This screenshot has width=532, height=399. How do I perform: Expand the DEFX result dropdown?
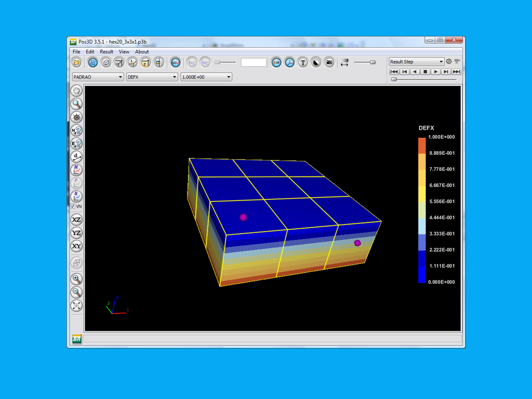pyautogui.click(x=152, y=77)
